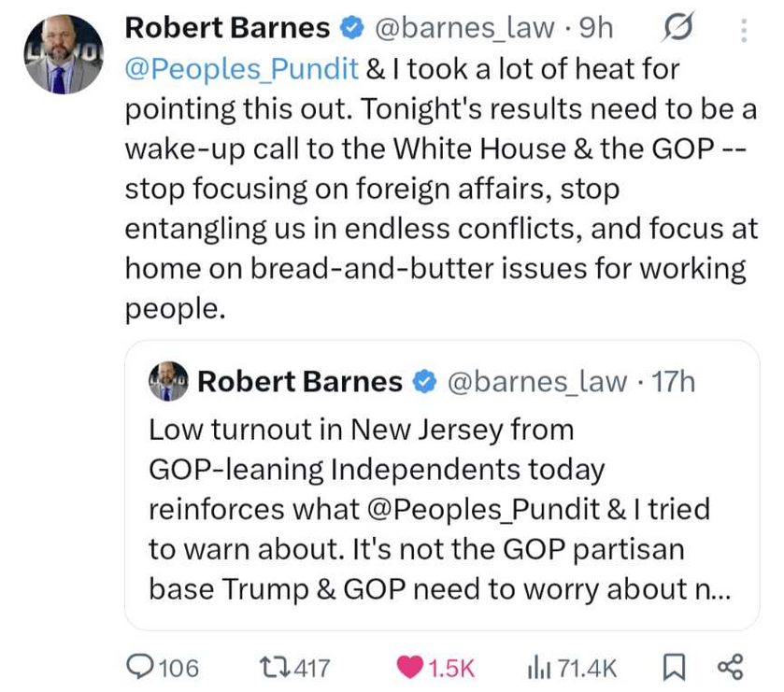Click the reply comment icon

pos(141,667)
